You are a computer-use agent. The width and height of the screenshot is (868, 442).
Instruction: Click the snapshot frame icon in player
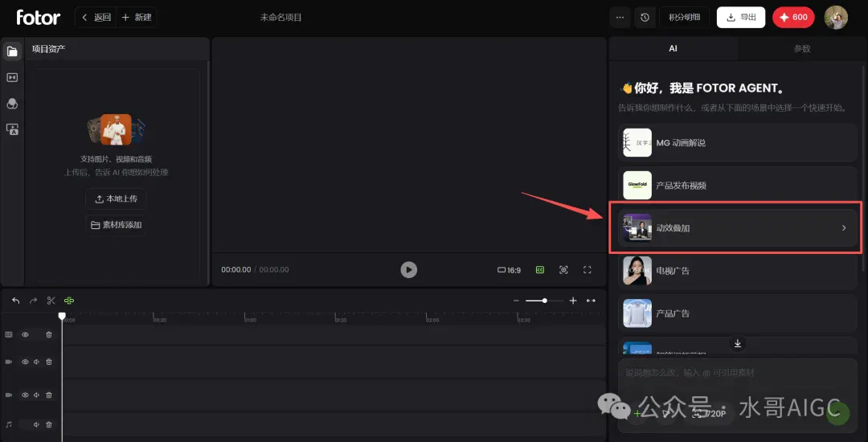tap(563, 270)
